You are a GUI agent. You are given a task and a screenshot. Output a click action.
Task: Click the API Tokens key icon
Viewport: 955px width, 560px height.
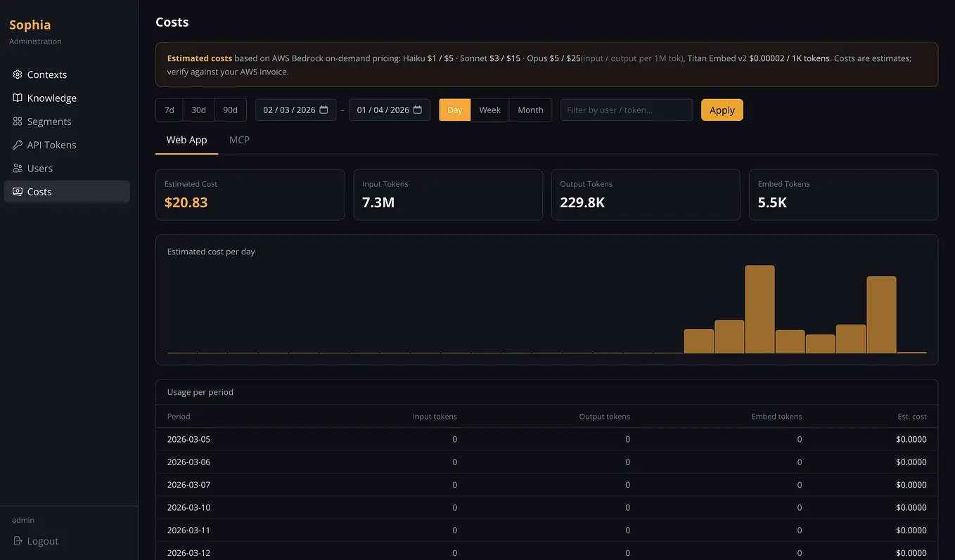(x=18, y=145)
